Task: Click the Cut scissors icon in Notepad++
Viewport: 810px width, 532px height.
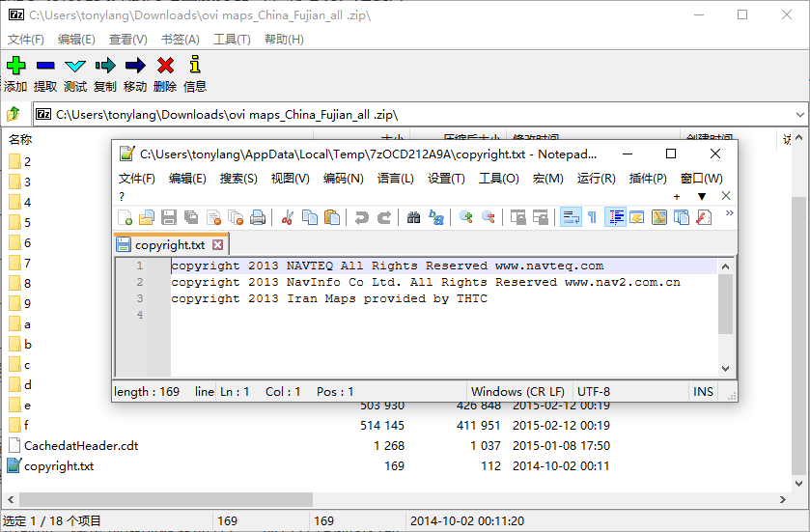Action: coord(288,217)
